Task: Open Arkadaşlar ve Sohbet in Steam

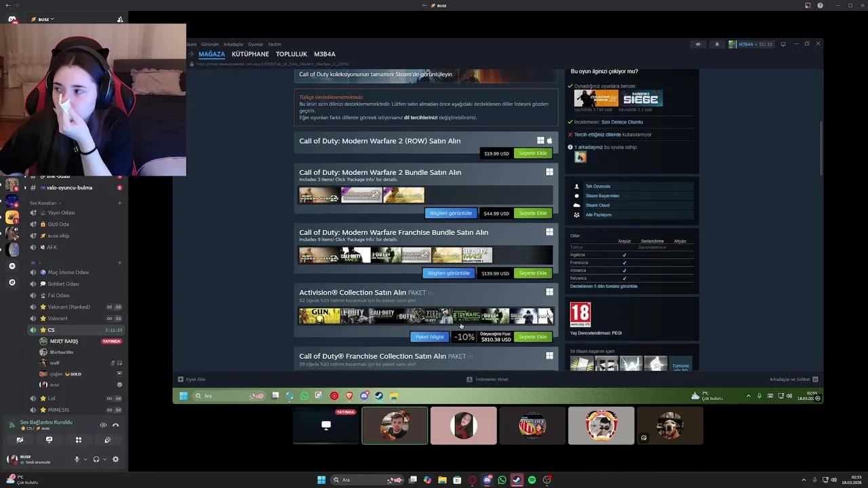Action: click(x=794, y=380)
